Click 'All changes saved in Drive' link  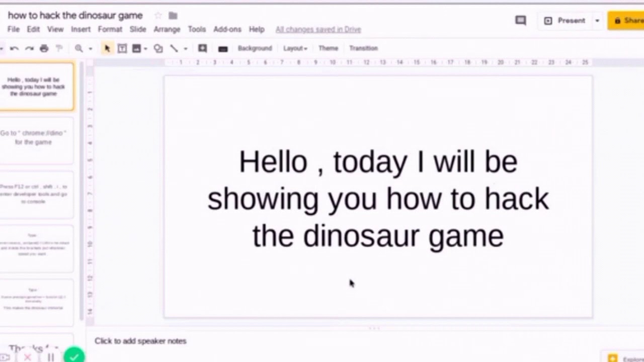pos(318,30)
